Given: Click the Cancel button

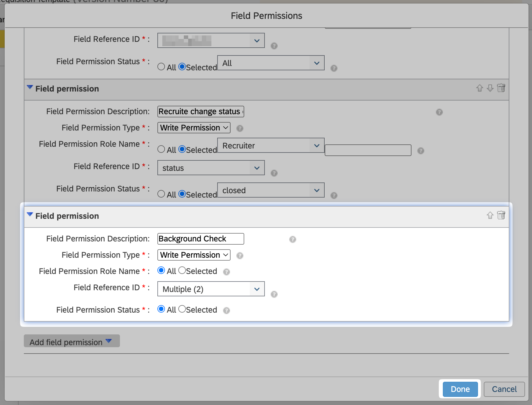Looking at the screenshot, I should pyautogui.click(x=504, y=389).
